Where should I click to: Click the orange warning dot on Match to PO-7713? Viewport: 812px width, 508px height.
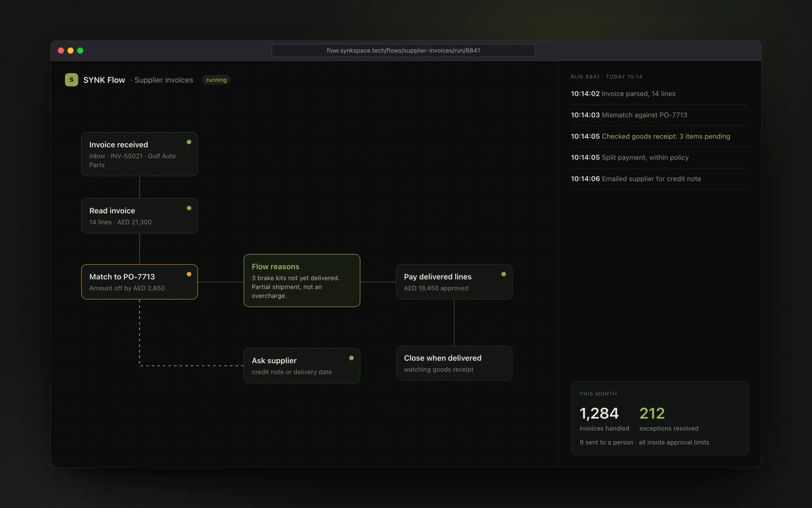click(x=189, y=274)
